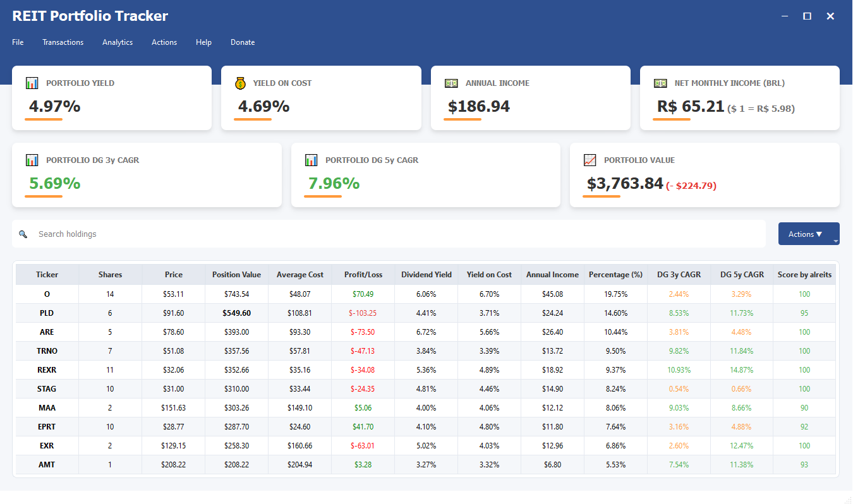Image resolution: width=853 pixels, height=504 pixels.
Task: Select the O ticker in the table
Action: pyautogui.click(x=47, y=294)
